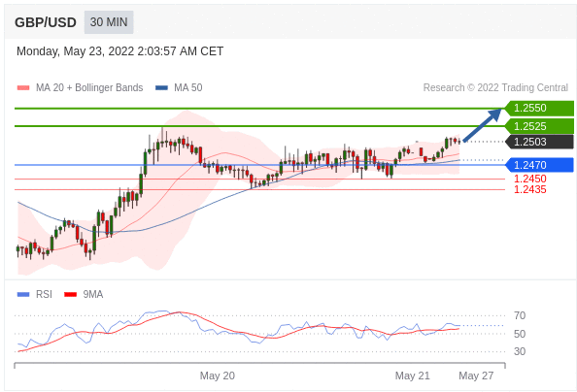Viewport: 577px width, 392px height.
Task: Click the 1.2525 green resistance tag
Action: [539, 126]
